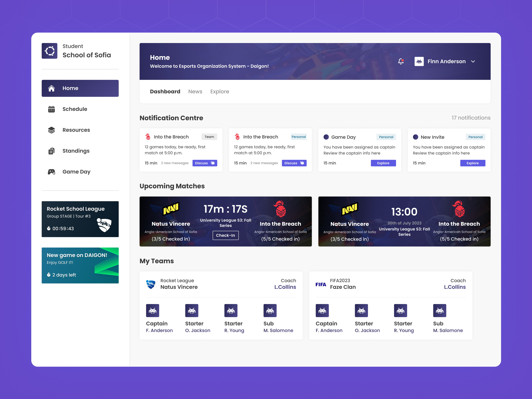Click the School of Sofia logo
Image resolution: width=532 pixels, height=399 pixels.
[50, 51]
